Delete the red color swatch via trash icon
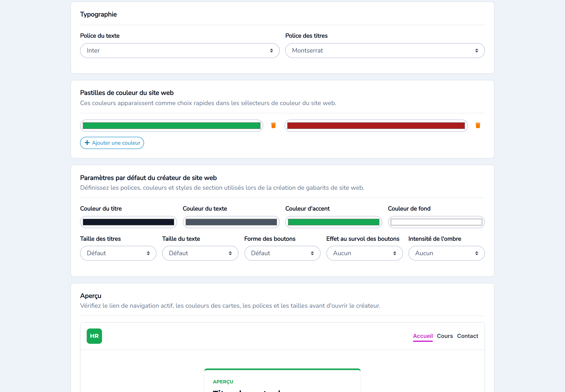 coord(478,125)
